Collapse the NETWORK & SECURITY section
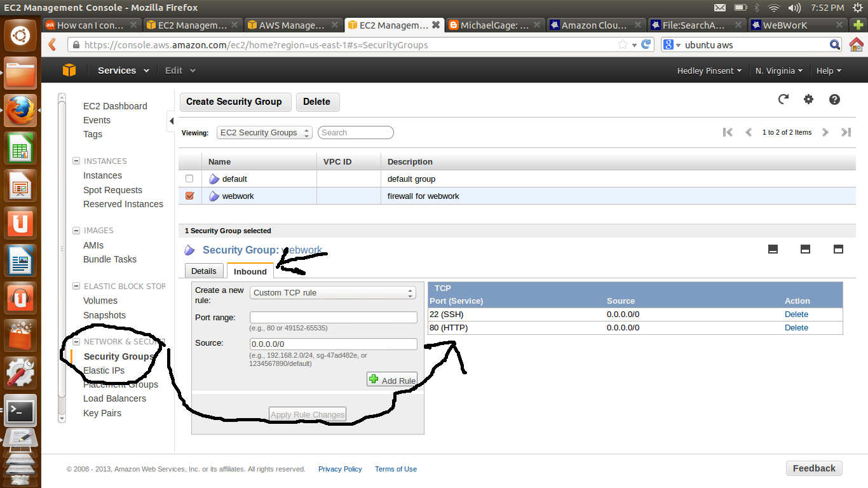 point(76,341)
